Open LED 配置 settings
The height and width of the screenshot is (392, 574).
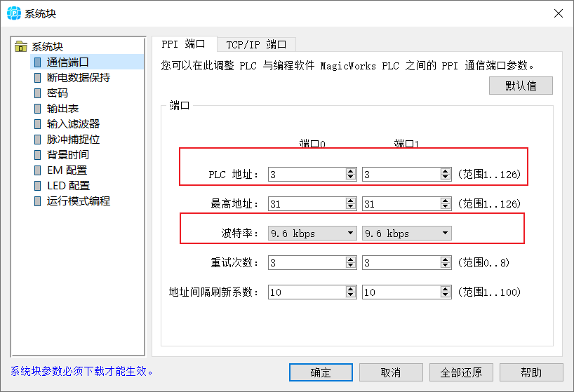[x=69, y=185]
